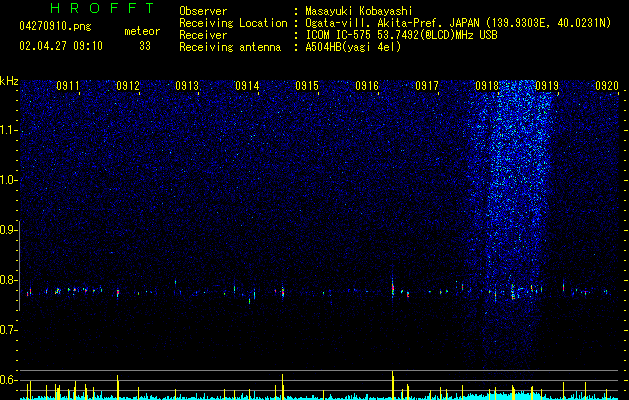Click the 0.7 frequency axis label
629x400 pixels.
8,330
